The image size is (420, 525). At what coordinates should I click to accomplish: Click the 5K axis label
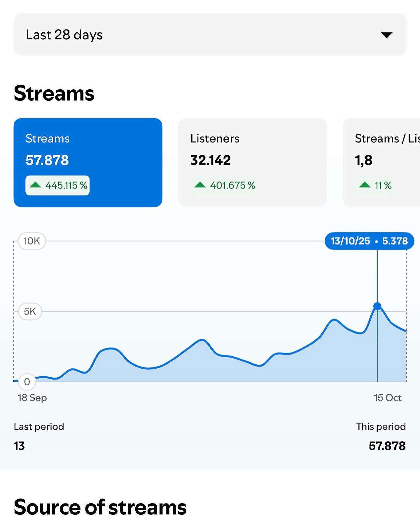tap(30, 312)
